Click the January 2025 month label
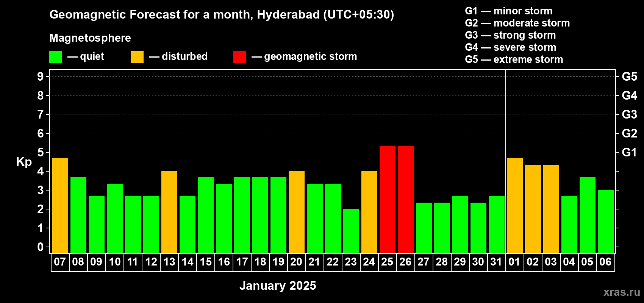Image resolution: width=644 pixels, height=303 pixels. coord(278,286)
